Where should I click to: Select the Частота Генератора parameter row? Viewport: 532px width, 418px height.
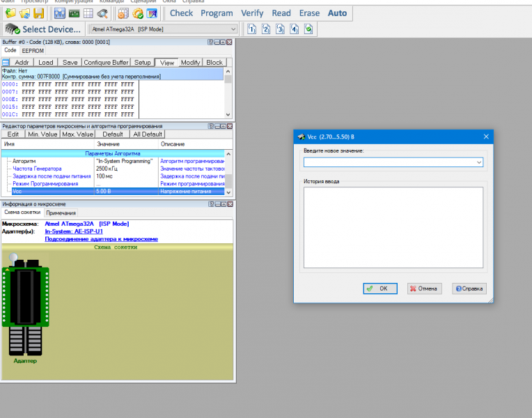pos(113,169)
